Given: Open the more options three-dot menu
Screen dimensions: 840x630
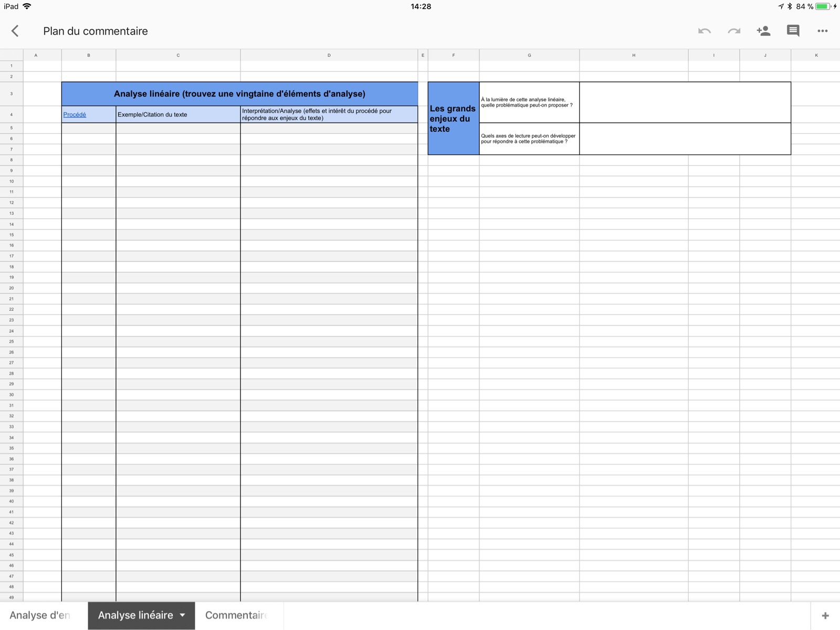Looking at the screenshot, I should (823, 31).
